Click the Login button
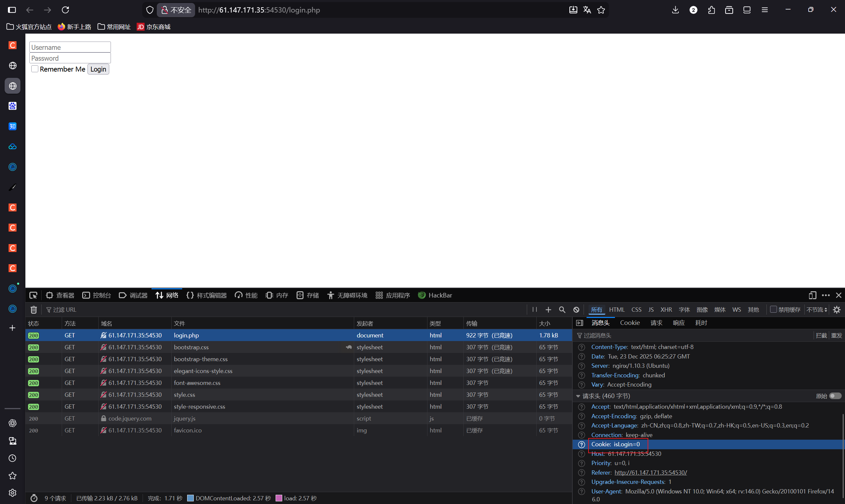The image size is (845, 504). click(x=98, y=69)
